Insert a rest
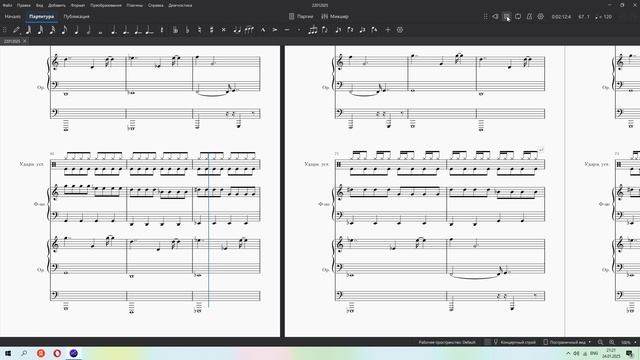This screenshot has width=640, height=360. click(x=162, y=30)
